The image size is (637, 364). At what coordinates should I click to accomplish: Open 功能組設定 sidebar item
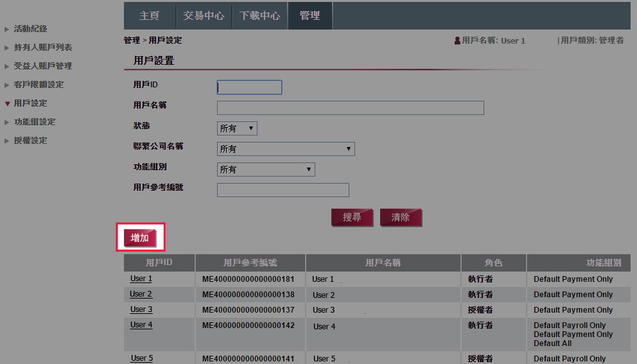(x=35, y=122)
